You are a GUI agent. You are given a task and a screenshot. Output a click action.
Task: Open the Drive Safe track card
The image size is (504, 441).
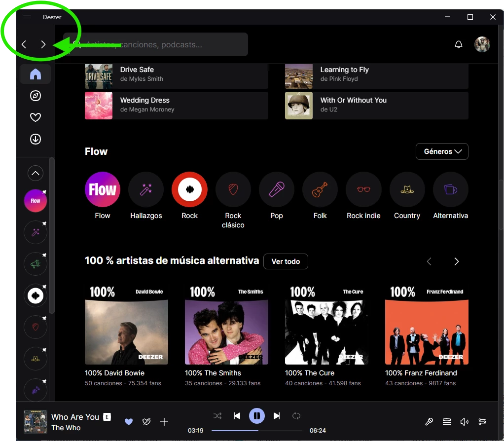(177, 76)
